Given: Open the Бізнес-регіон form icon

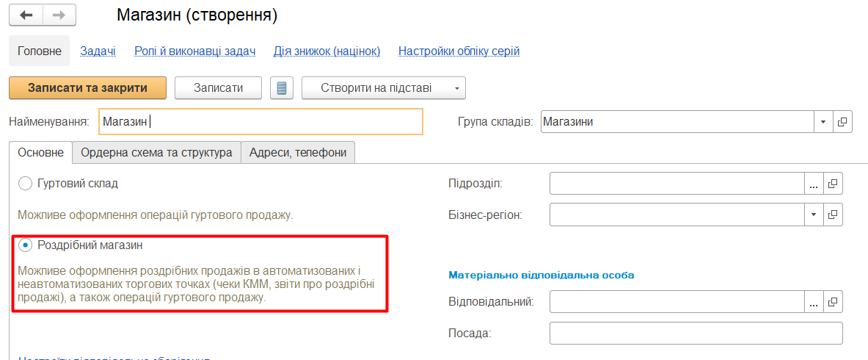Looking at the screenshot, I should point(833,214).
